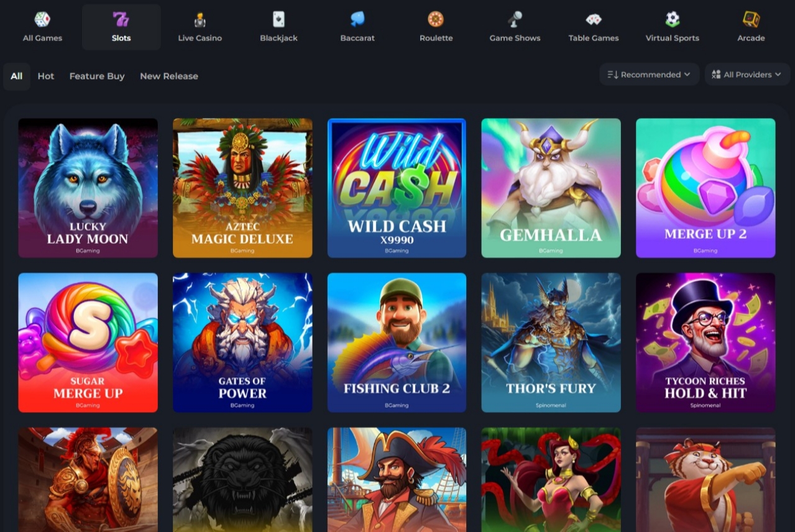
Task: Open Live Casino dealer icon
Action: (200, 19)
